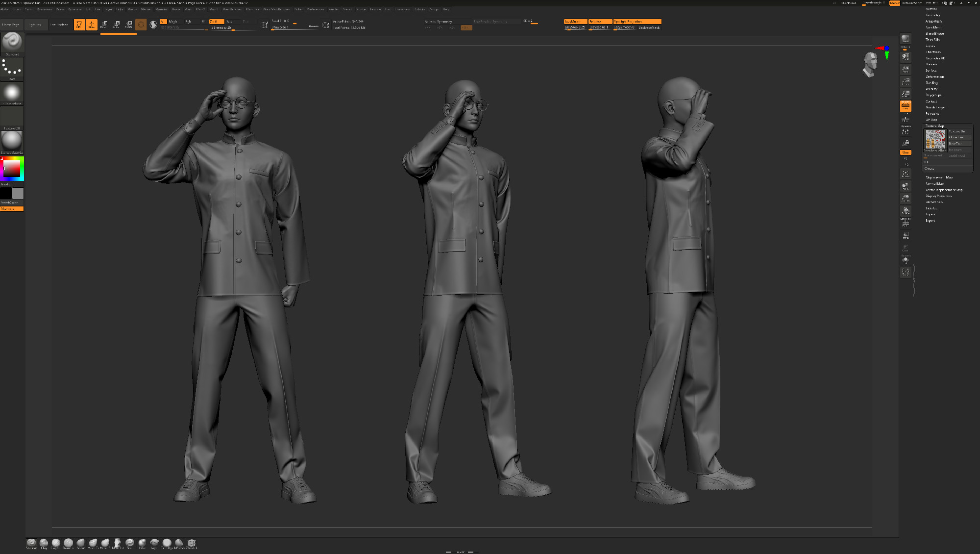Open the material sphere selector
The width and height of the screenshot is (980, 554).
(12, 142)
